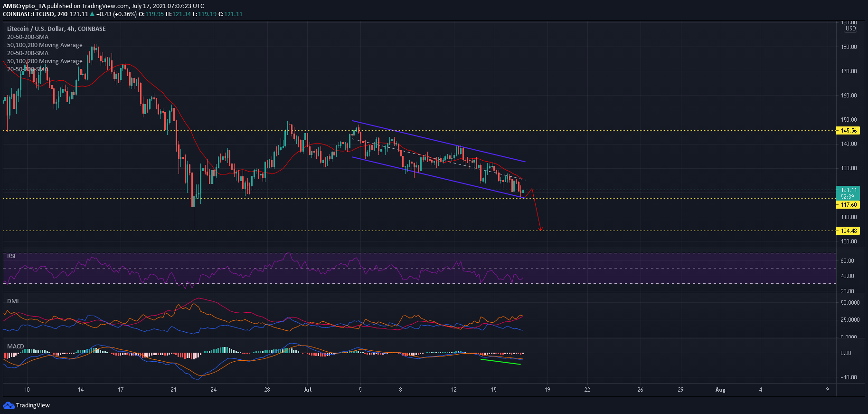This screenshot has width=868, height=414.
Task: Click the 28 date on time axis
Action: (267, 389)
